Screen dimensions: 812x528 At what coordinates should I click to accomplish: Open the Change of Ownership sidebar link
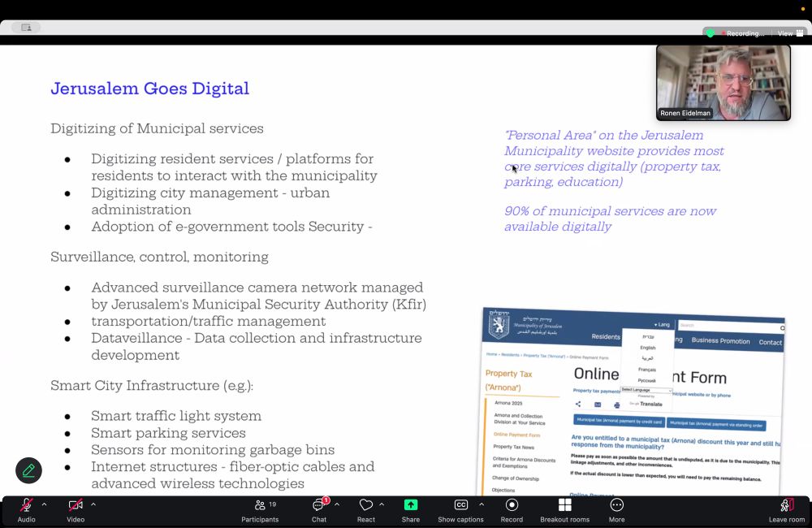tap(516, 478)
